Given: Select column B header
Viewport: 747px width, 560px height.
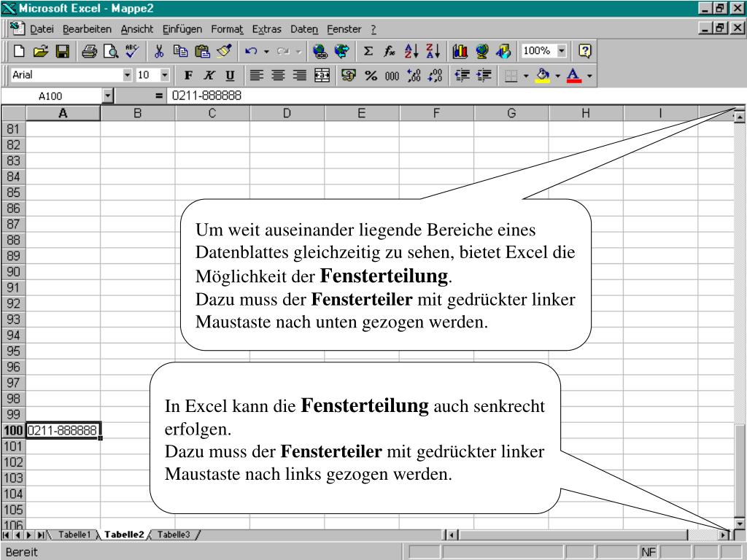Looking at the screenshot, I should pos(138,113).
